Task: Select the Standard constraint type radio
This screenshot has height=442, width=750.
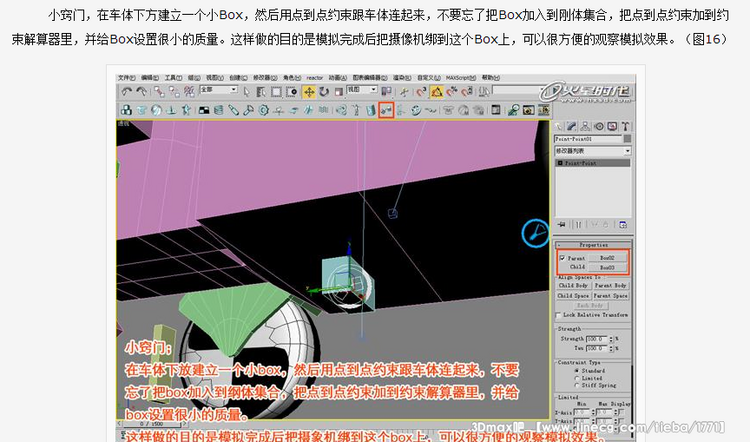Action: pos(576,371)
